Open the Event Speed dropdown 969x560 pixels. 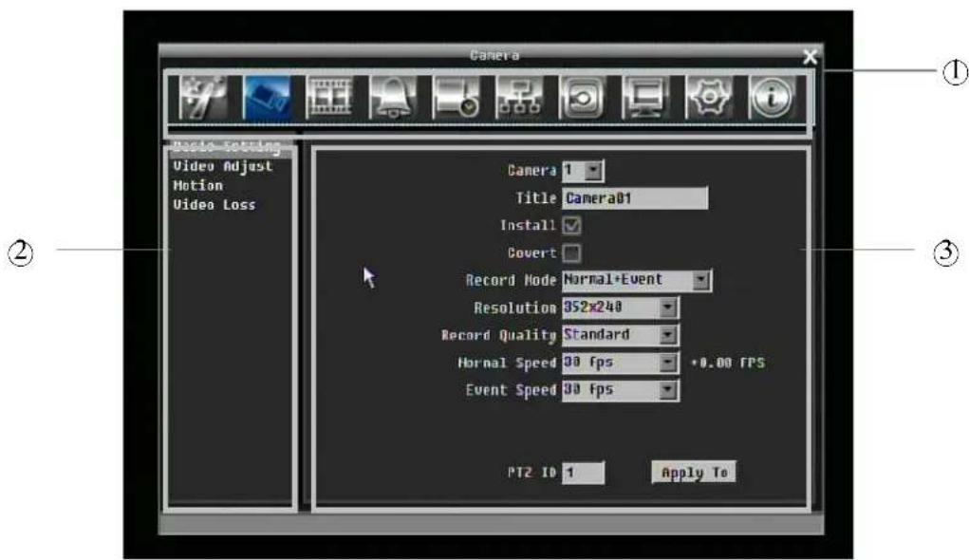point(621,390)
